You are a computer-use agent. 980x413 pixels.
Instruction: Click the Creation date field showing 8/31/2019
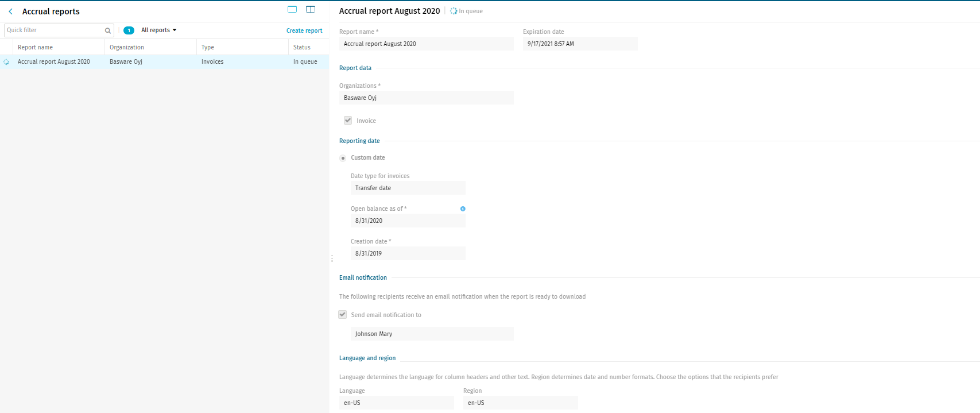(408, 253)
